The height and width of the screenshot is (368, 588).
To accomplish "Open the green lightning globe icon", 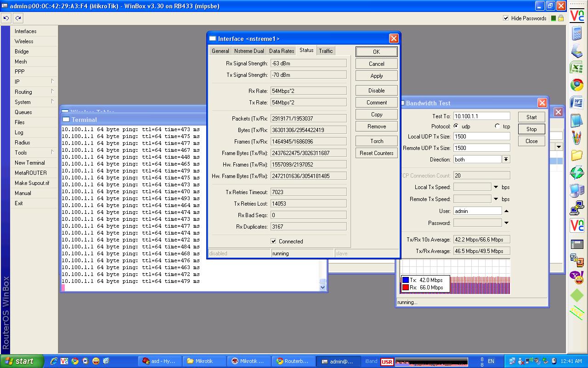I will [577, 172].
